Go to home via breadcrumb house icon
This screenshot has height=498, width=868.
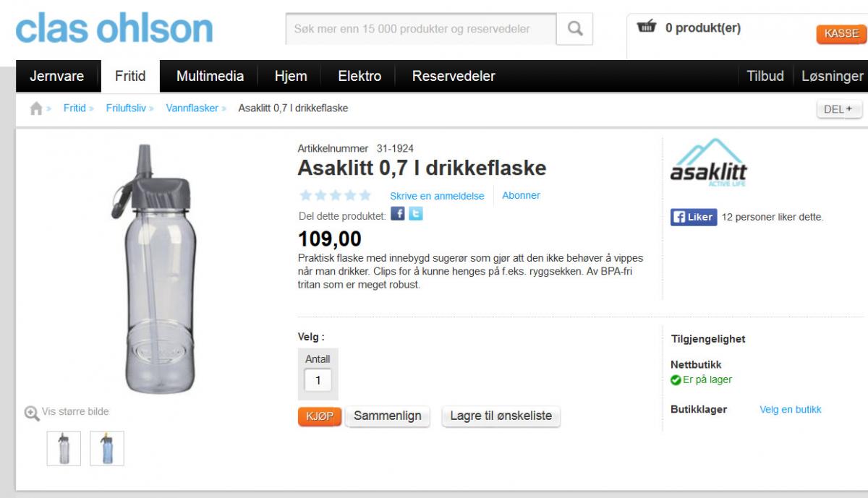pos(36,108)
